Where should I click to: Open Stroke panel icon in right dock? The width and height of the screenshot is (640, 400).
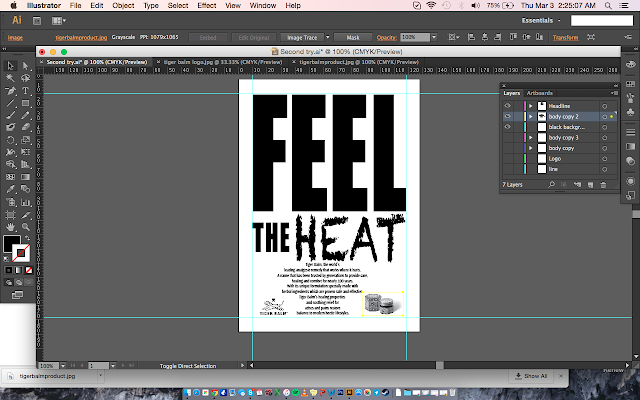click(x=631, y=132)
